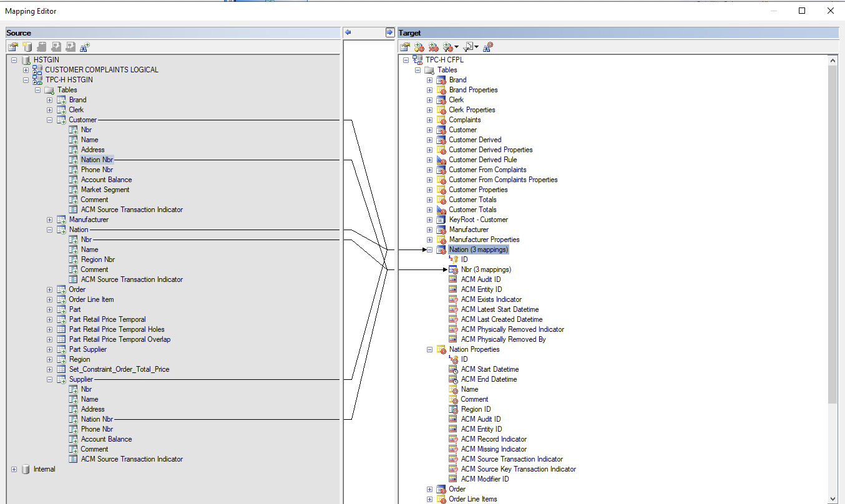Screen dimensions: 845x504
Task: Expand the Internal node
Action: [x=14, y=469]
